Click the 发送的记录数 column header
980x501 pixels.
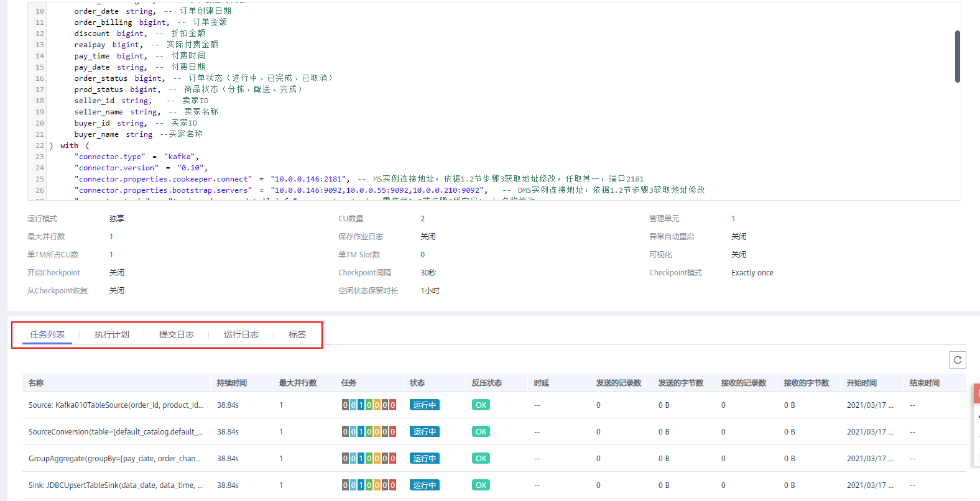pos(619,383)
